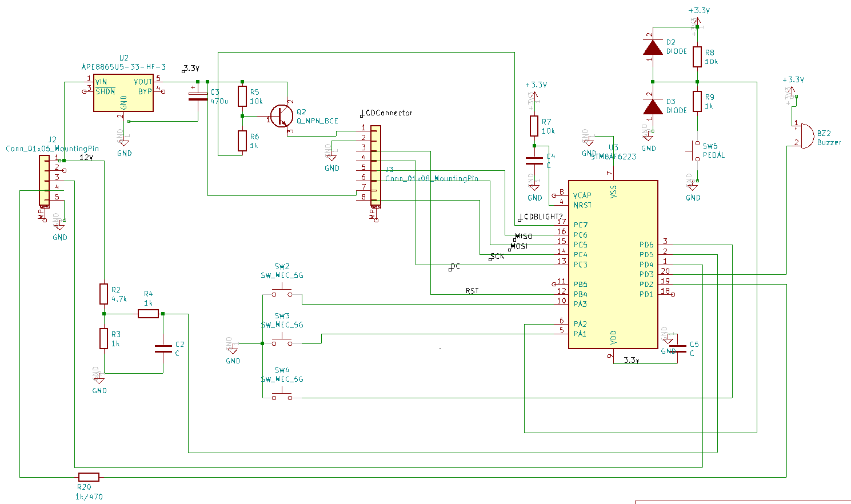Screen dimensions: 851x504
Task: Click resistor R20 1k/470 symbol
Action: pyautogui.click(x=89, y=477)
